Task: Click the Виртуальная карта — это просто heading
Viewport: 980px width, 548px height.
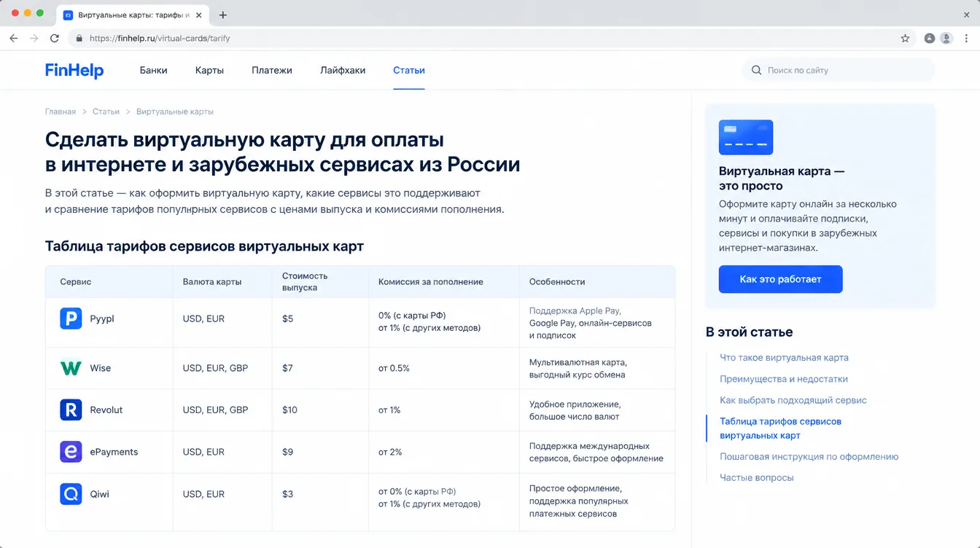Action: 782,179
